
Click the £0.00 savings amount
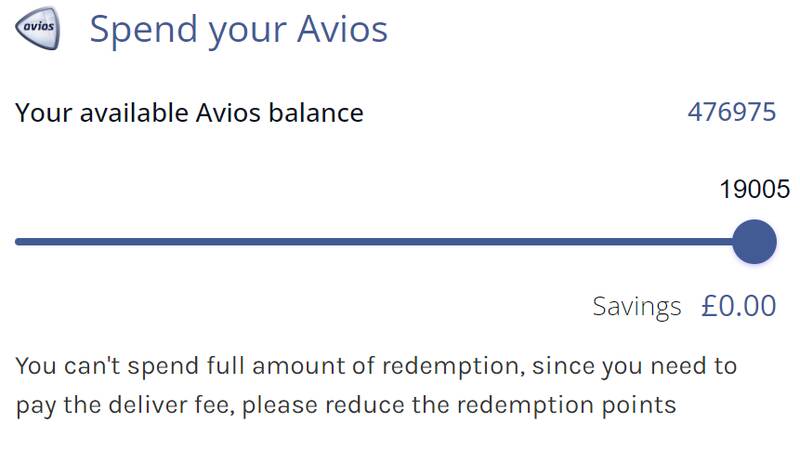tap(739, 306)
